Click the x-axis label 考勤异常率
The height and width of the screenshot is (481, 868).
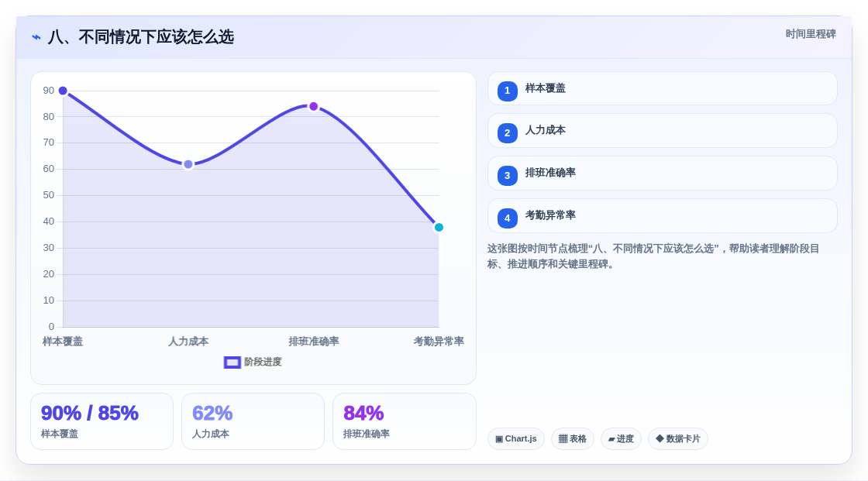(439, 342)
